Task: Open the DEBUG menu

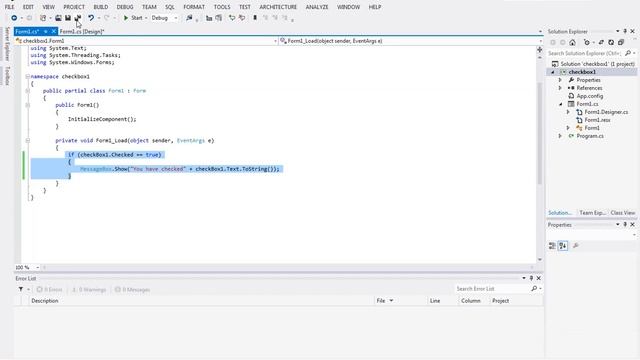Action: click(125, 7)
